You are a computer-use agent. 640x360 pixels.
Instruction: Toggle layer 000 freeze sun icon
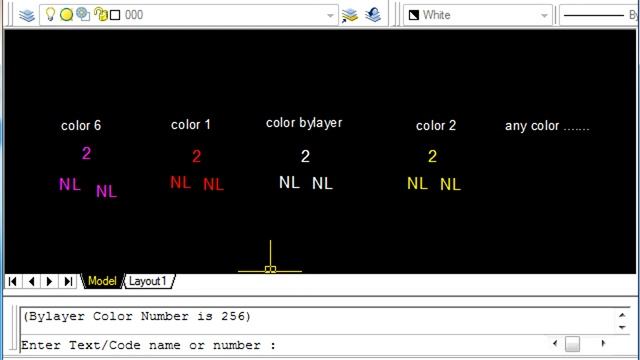66,15
